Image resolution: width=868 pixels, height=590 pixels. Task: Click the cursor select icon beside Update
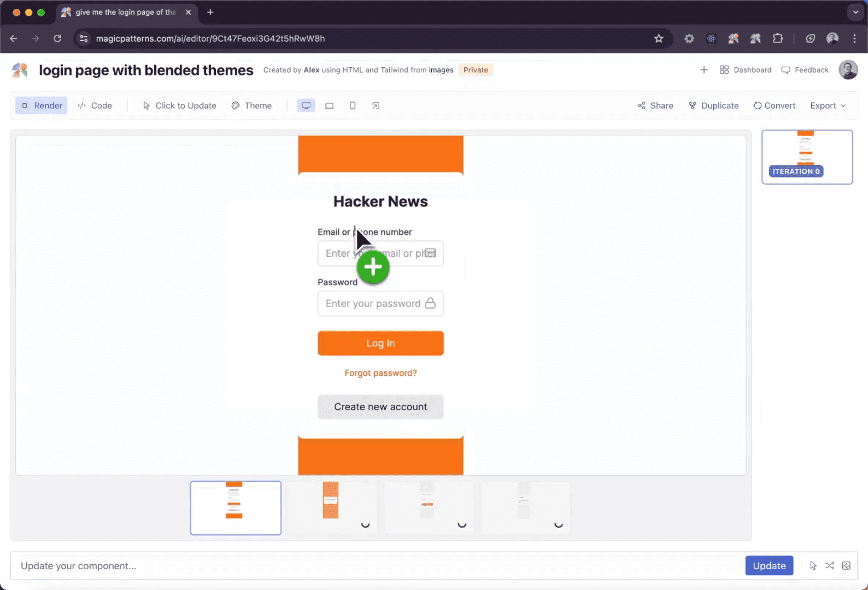[x=813, y=566]
